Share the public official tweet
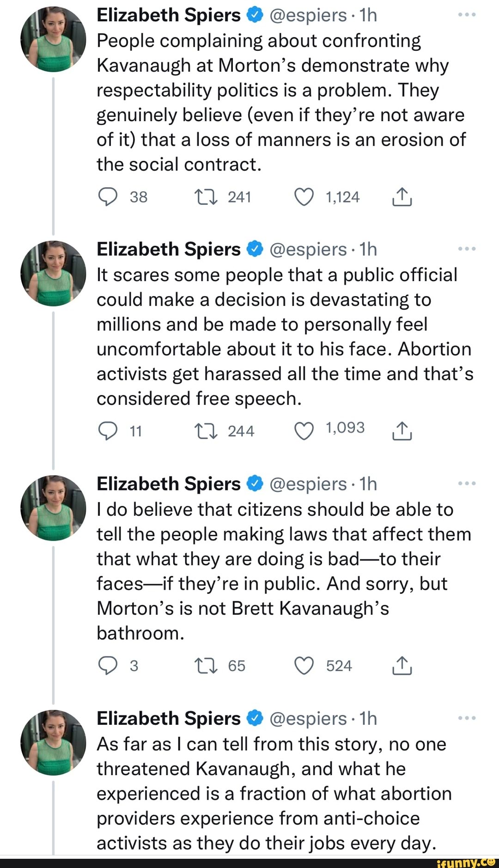Image resolution: width=499 pixels, height=868 pixels. pos(402,432)
